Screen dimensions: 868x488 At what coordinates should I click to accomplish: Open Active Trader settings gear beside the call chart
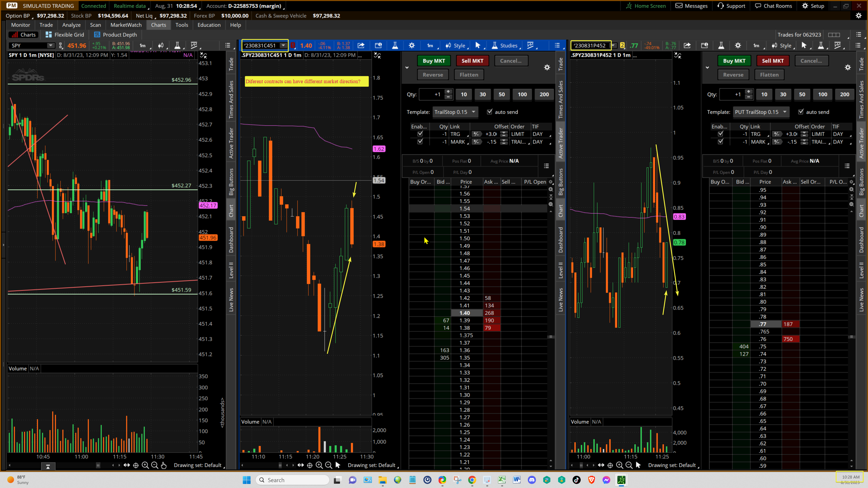(547, 67)
